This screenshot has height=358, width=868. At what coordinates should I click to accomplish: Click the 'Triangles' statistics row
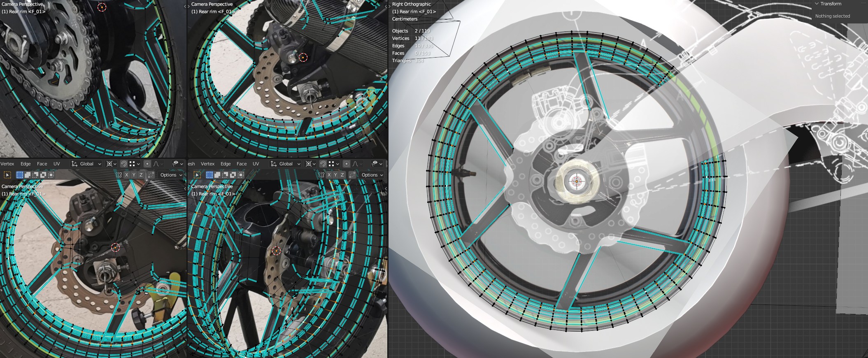407,60
